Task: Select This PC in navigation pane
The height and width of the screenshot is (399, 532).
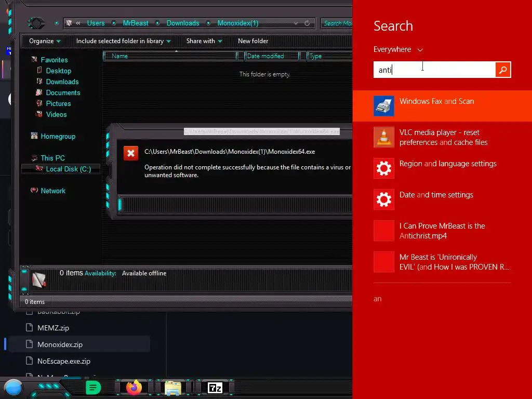Action: tap(52, 158)
